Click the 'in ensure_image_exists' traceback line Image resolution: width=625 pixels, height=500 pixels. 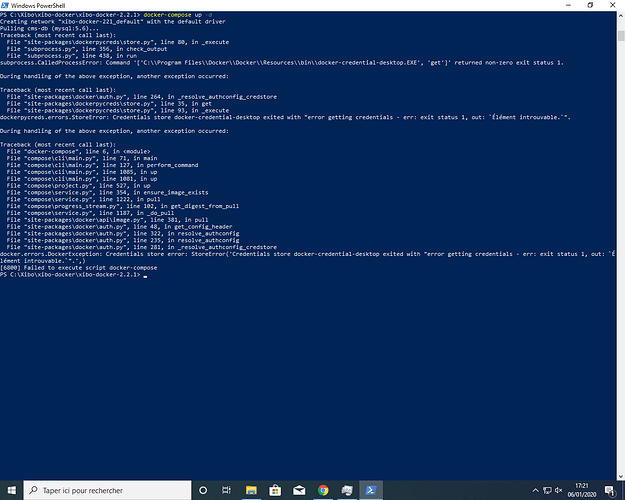(107, 193)
